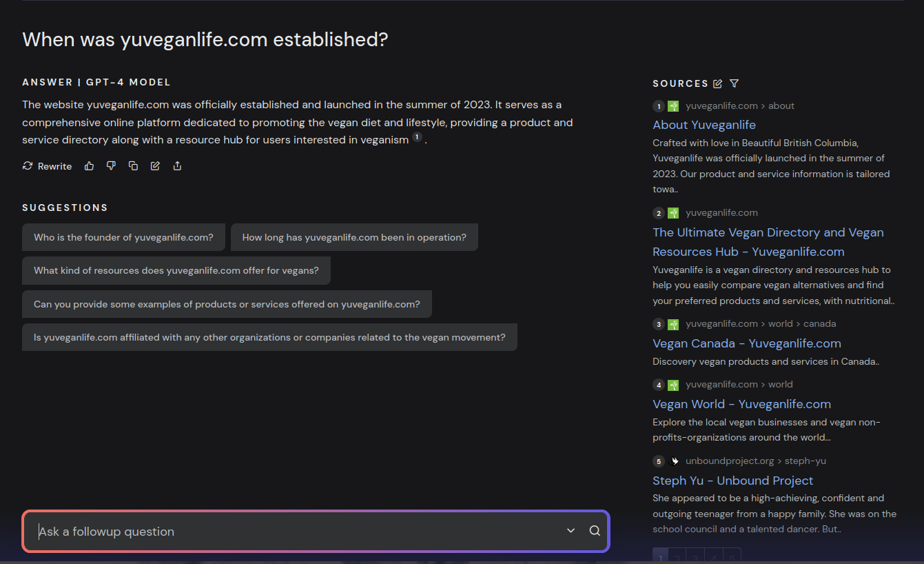The height and width of the screenshot is (564, 924).
Task: Click the yuveganlife.com > about breadcrumb
Action: point(740,105)
